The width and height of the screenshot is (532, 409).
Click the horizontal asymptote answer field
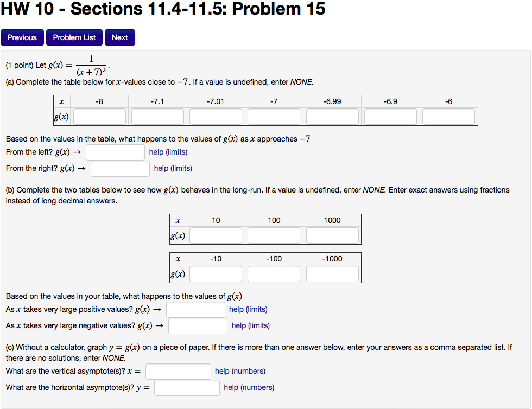187,387
